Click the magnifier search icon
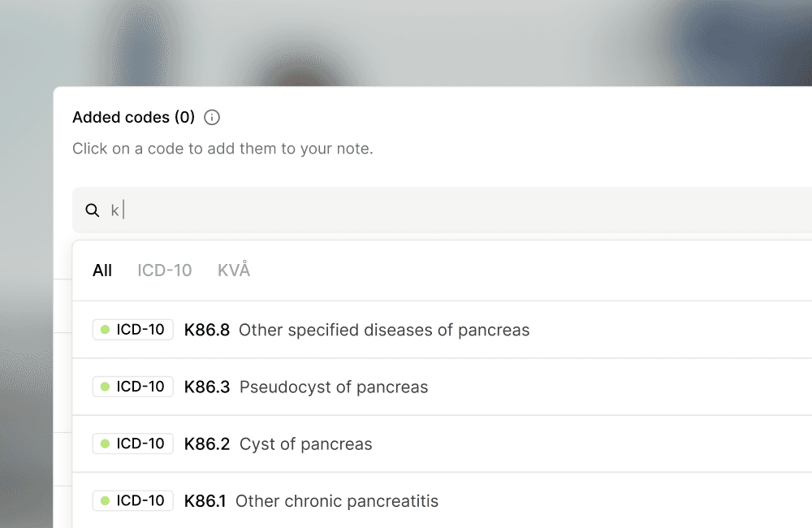The height and width of the screenshot is (528, 812). (x=93, y=211)
